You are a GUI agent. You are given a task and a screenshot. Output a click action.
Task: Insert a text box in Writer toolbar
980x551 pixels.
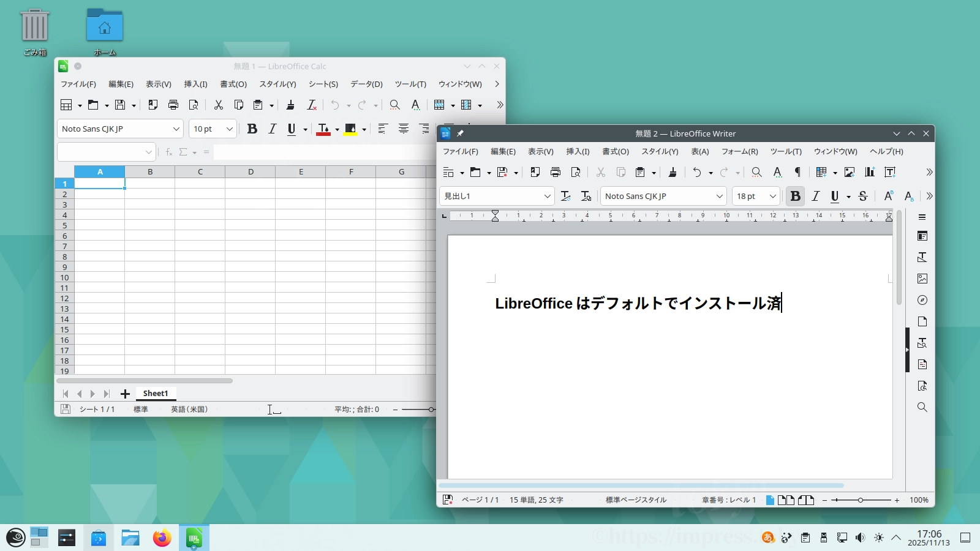890,173
